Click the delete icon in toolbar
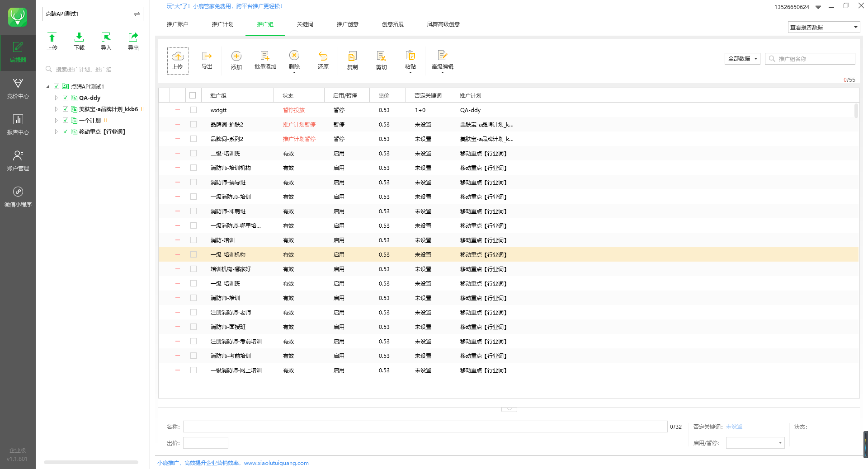868x469 pixels. 294,55
